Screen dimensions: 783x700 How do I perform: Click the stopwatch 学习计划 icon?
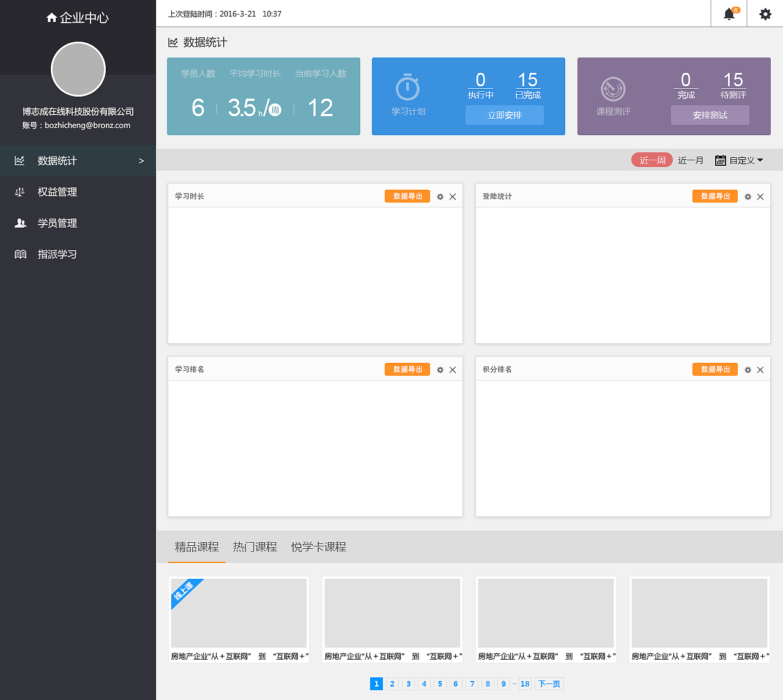pos(407,87)
